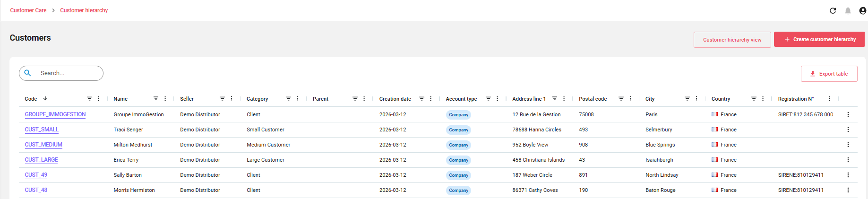Select cell 'Groupe ImmoGestion'
Viewport: 868px width, 199px height.
pyautogui.click(x=138, y=114)
